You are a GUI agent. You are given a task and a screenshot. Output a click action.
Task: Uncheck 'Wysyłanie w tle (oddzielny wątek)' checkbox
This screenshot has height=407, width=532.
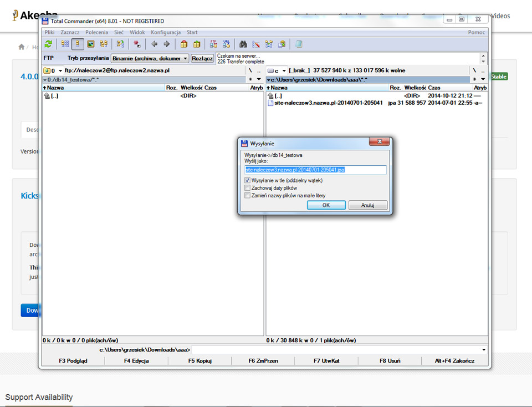pos(247,180)
